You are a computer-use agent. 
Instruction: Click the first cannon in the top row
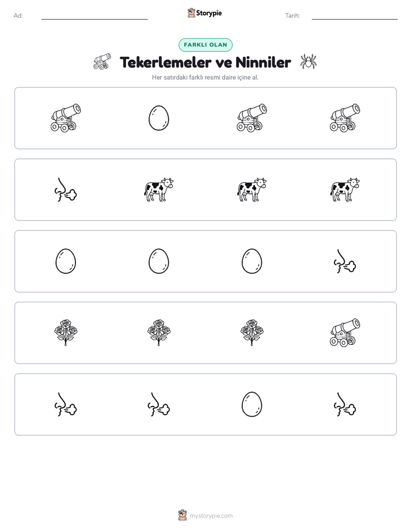(x=66, y=117)
